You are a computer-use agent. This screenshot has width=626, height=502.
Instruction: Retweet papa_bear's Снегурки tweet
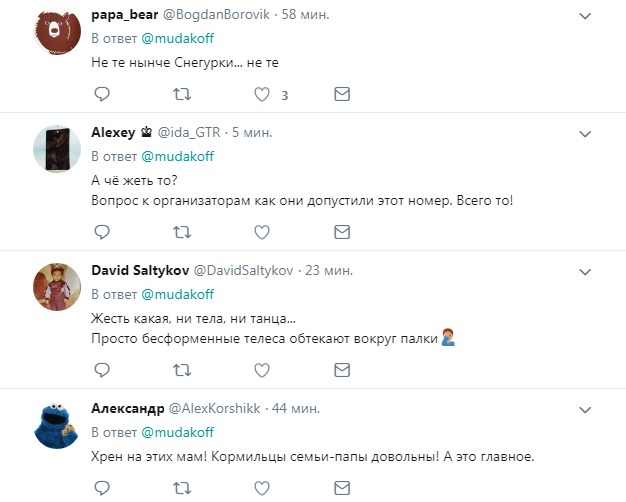tap(181, 95)
